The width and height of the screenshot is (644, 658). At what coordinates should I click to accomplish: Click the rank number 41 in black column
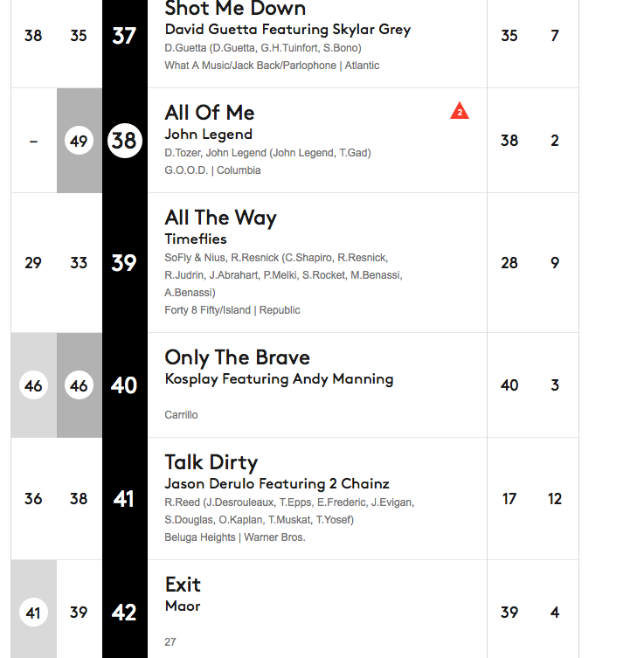[x=124, y=499]
